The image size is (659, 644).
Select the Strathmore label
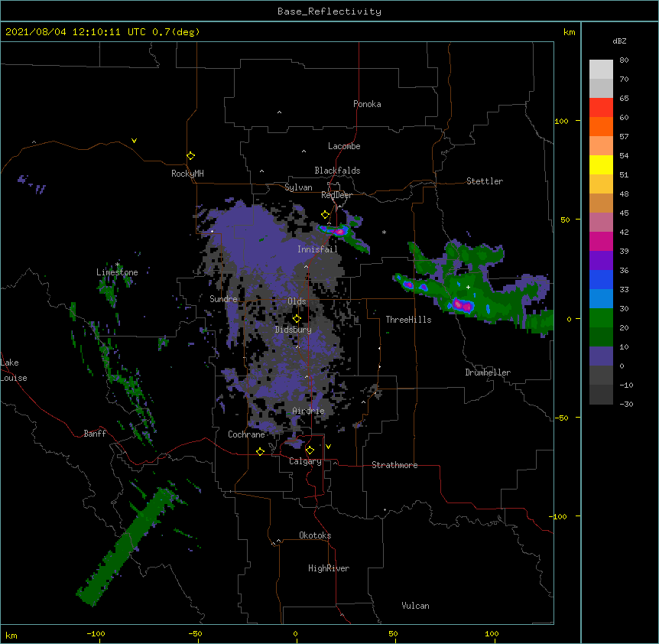pyautogui.click(x=394, y=465)
